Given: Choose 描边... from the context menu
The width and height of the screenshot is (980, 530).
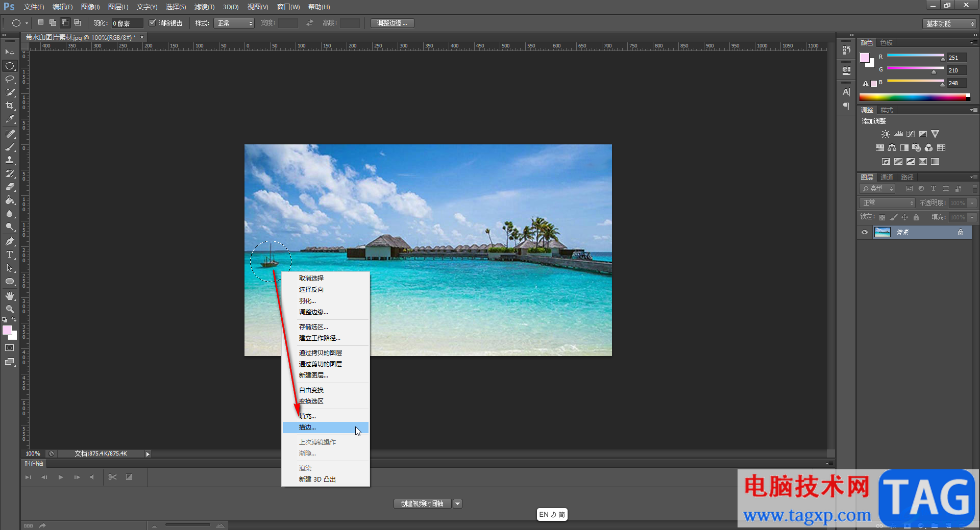Looking at the screenshot, I should (308, 427).
